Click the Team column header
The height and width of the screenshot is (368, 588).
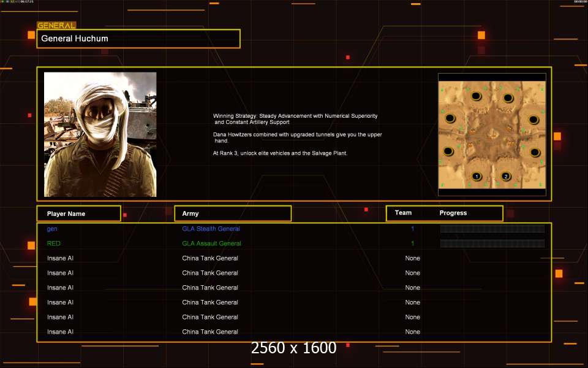click(403, 213)
